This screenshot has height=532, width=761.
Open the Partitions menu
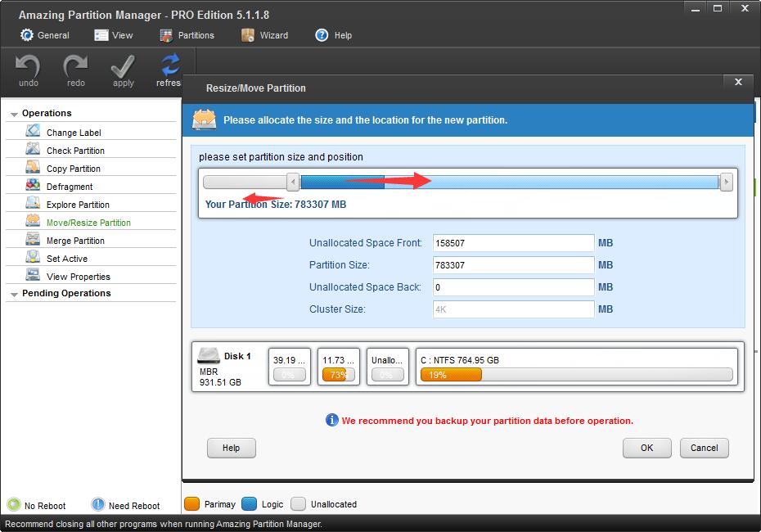[187, 35]
